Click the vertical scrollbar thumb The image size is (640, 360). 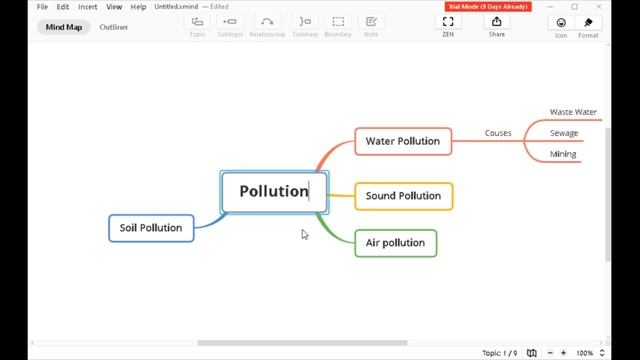608,194
